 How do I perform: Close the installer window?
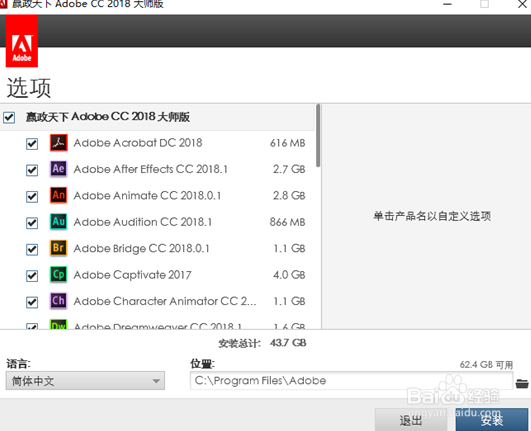(x=522, y=4)
